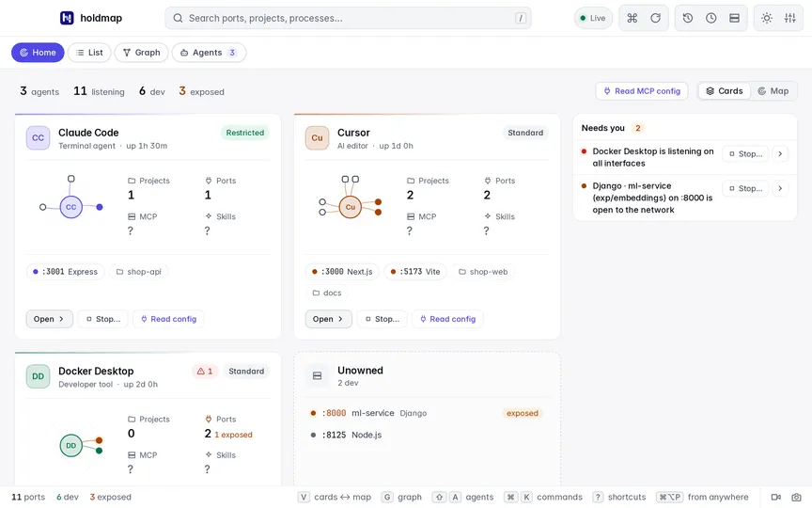Select the :8125 Node.js row
The width and height of the screenshot is (812, 508).
(427, 435)
